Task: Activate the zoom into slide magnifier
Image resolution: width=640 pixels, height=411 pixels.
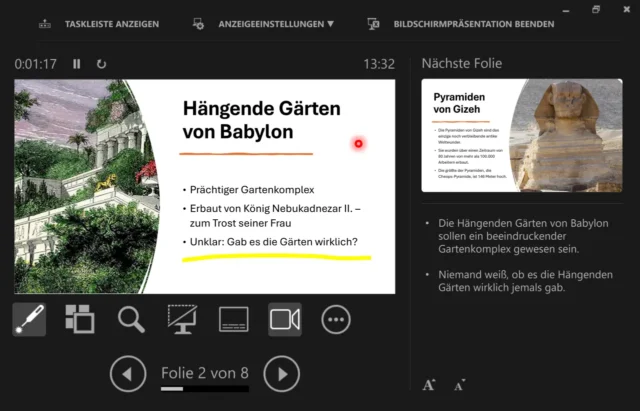Action: [131, 320]
